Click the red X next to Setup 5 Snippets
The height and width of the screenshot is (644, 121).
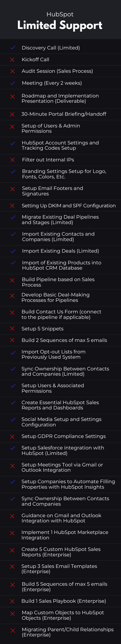(x=12, y=328)
